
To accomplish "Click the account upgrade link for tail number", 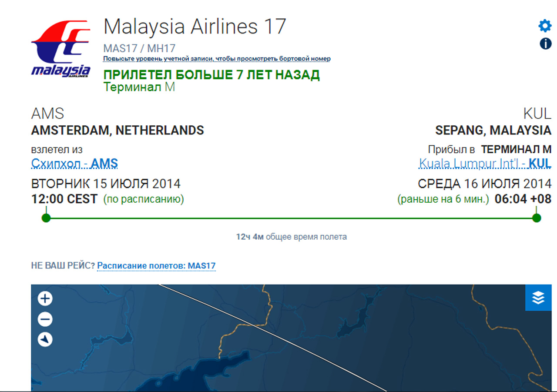I will 217,59.
